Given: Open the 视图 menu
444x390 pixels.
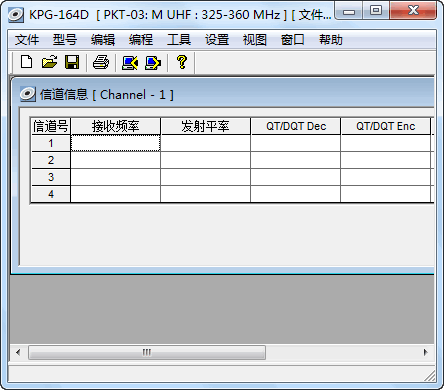Looking at the screenshot, I should 255,40.
